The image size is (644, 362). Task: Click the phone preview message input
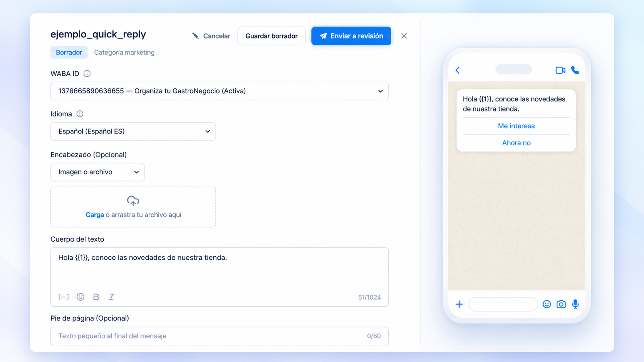coord(503,304)
